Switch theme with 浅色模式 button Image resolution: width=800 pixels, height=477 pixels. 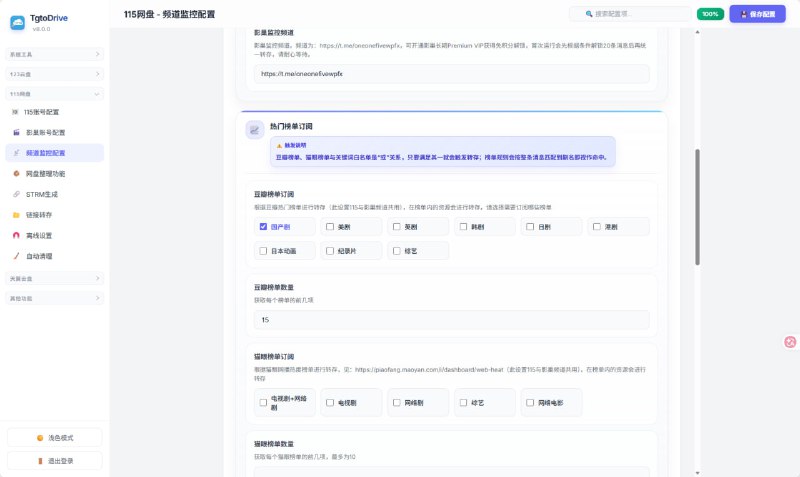tap(55, 438)
